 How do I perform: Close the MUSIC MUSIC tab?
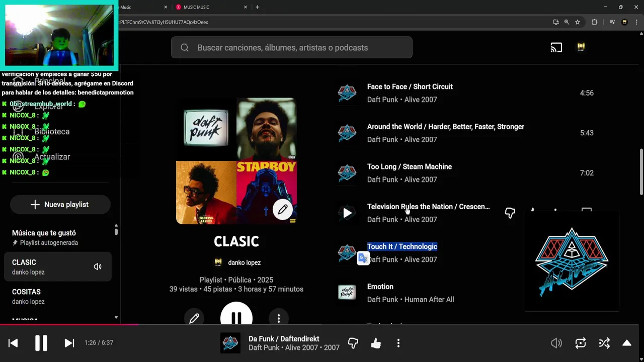click(x=246, y=7)
